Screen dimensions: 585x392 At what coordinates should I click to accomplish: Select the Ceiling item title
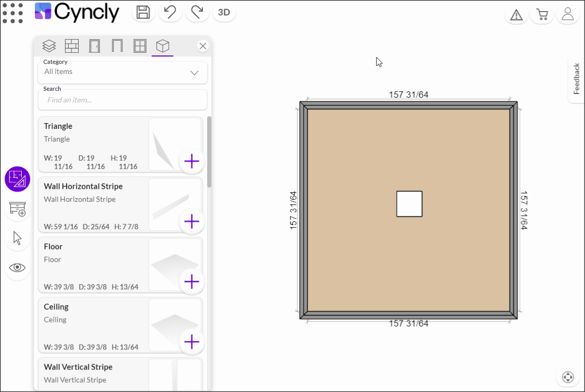56,306
